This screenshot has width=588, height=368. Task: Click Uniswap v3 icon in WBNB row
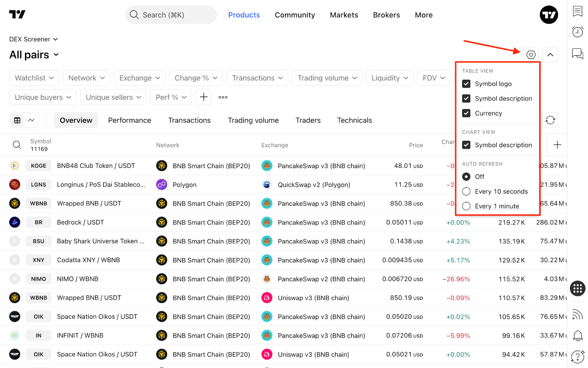point(267,298)
